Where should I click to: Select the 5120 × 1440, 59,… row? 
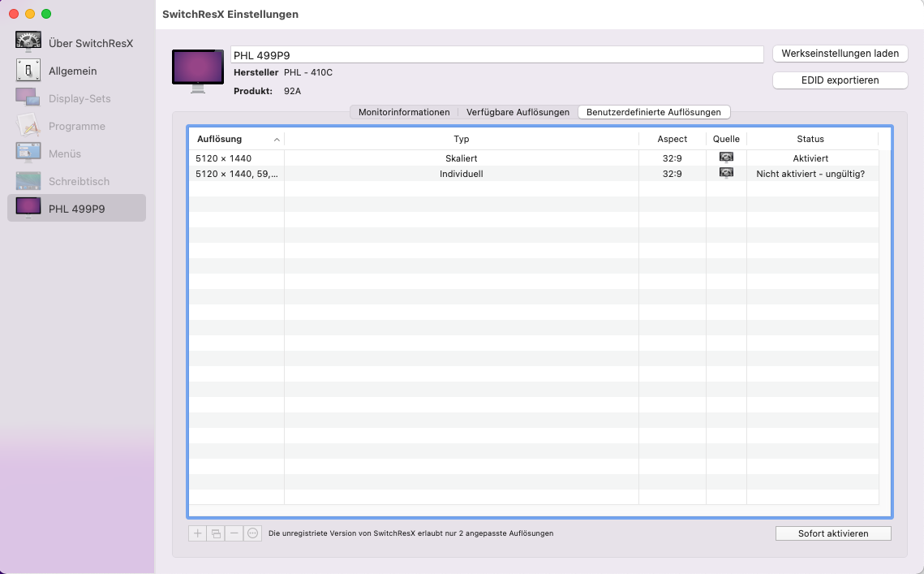[534, 174]
